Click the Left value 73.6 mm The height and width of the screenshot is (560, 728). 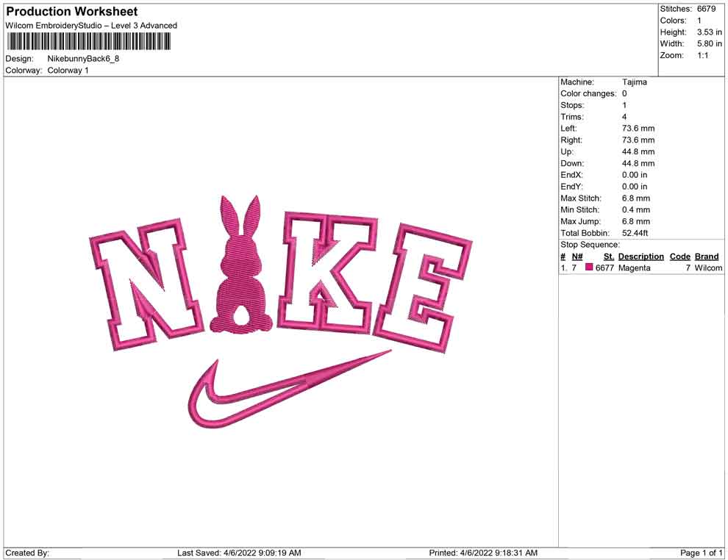pos(638,128)
